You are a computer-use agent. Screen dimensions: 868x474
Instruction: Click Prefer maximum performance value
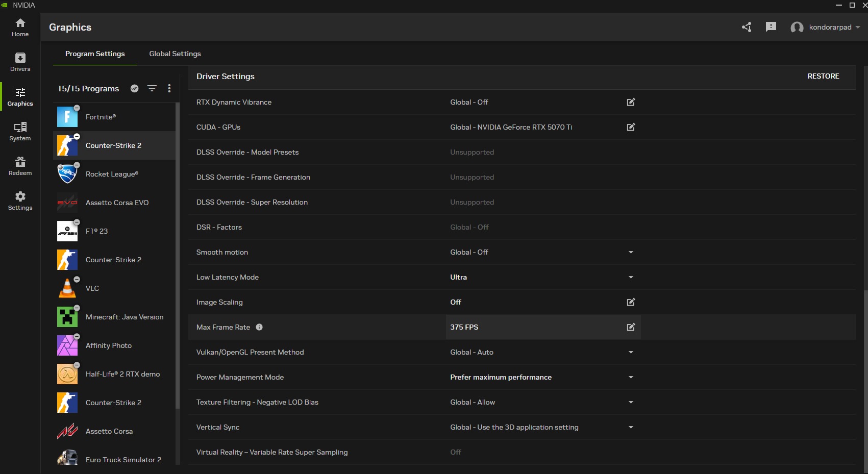click(501, 377)
